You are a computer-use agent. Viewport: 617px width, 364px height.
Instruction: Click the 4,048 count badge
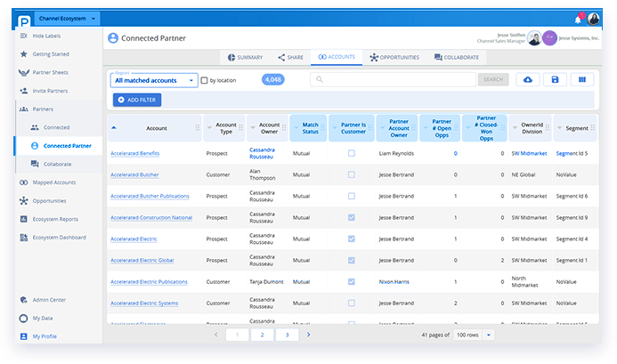pyautogui.click(x=273, y=79)
